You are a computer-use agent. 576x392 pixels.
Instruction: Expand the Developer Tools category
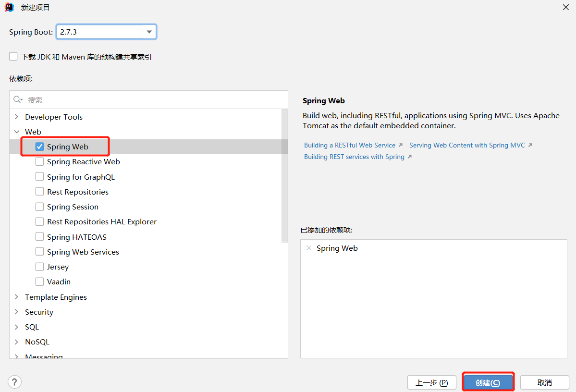17,117
